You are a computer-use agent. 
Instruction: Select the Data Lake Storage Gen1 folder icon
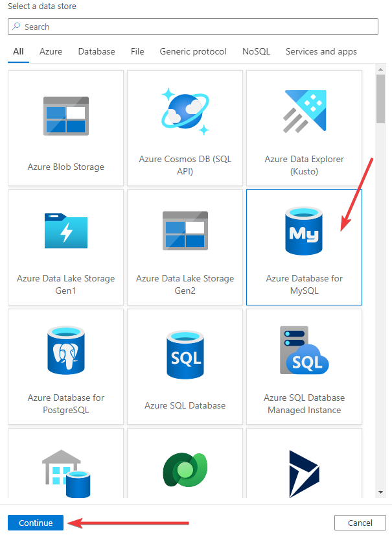[66, 231]
